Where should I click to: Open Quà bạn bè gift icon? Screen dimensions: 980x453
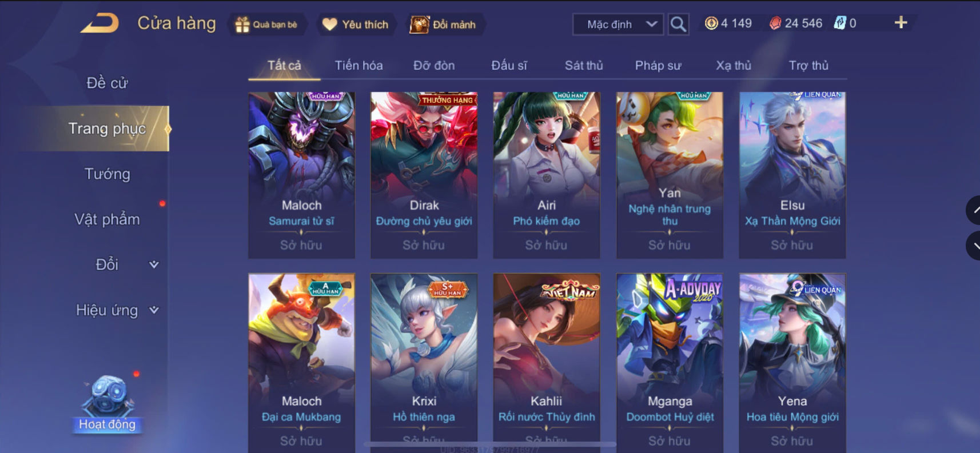pyautogui.click(x=242, y=25)
